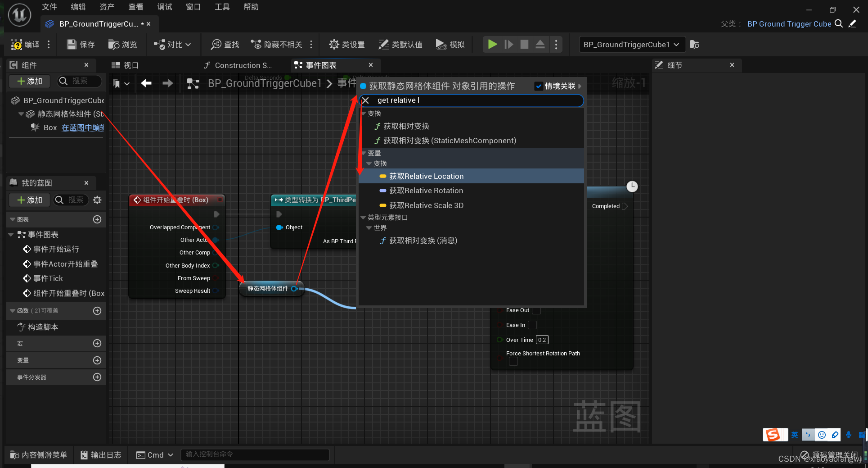Viewport: 868px width, 468px height.
Task: Add new function via plus in 函数
Action: click(97, 311)
